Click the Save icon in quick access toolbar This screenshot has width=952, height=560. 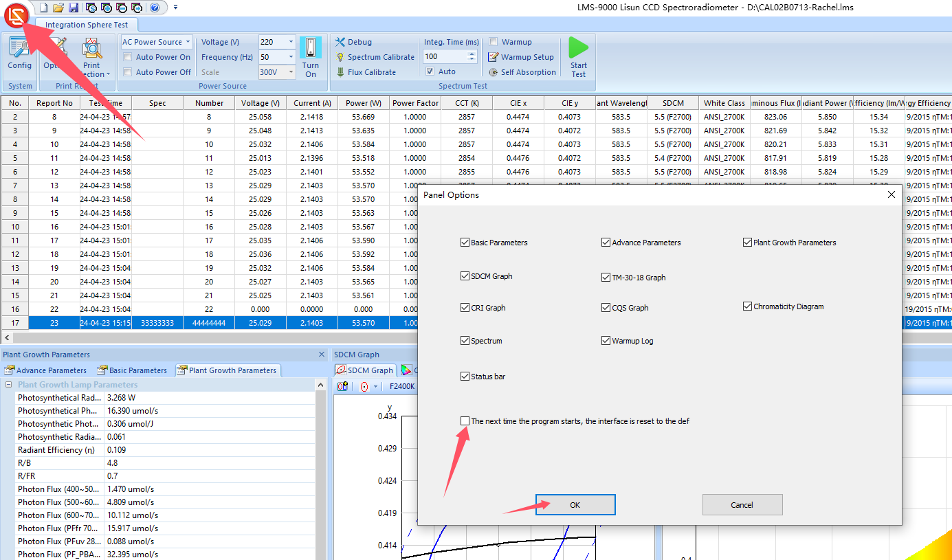click(73, 8)
